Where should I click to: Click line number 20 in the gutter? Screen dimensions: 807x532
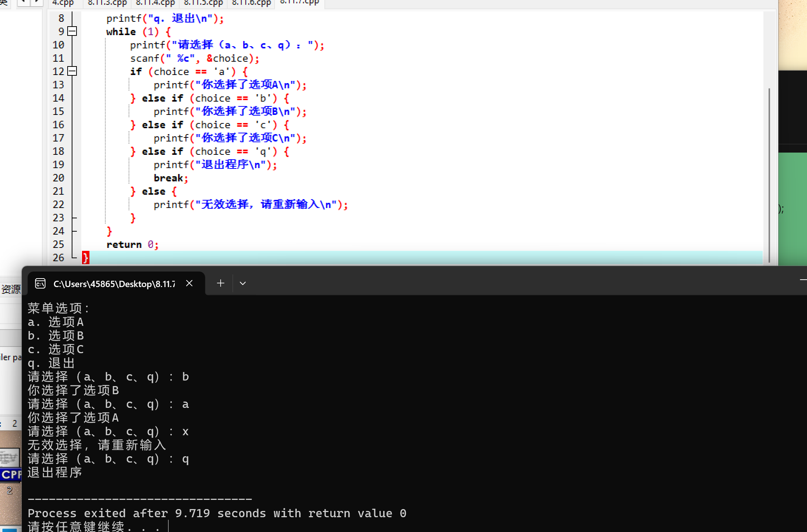58,178
